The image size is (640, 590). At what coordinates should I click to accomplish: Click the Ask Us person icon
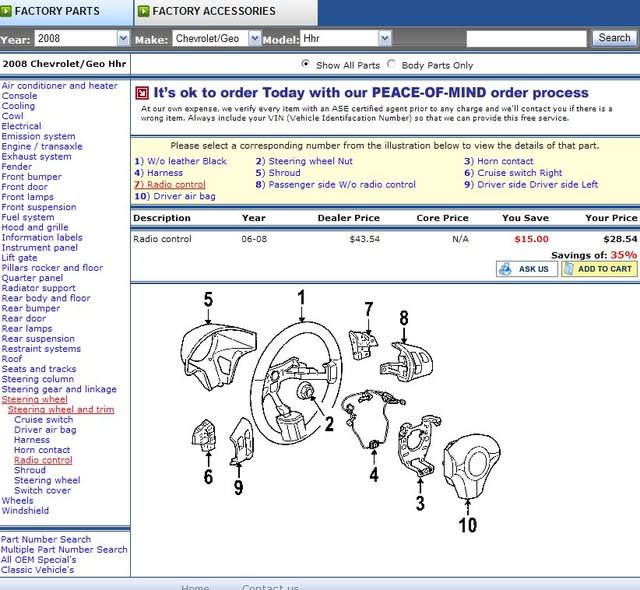pyautogui.click(x=505, y=269)
